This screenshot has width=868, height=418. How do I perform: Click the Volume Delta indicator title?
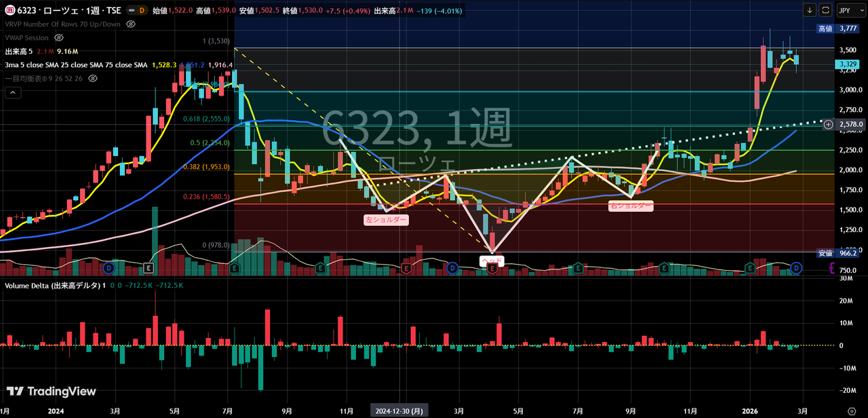[52, 286]
